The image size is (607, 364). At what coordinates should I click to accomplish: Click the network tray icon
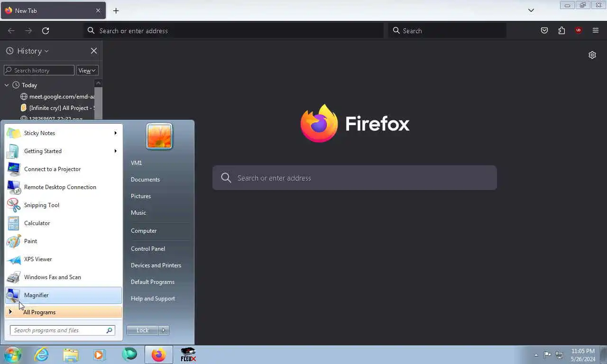(x=559, y=355)
